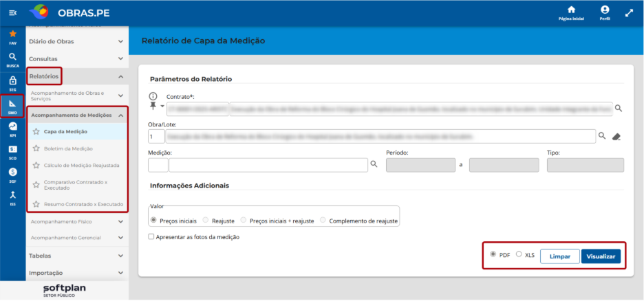Click the OBRAS.PE logo
The height and width of the screenshot is (301, 644).
[x=69, y=12]
